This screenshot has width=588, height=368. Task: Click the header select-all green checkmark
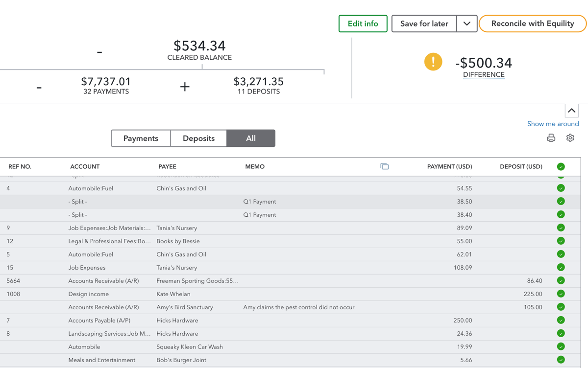[x=561, y=166]
